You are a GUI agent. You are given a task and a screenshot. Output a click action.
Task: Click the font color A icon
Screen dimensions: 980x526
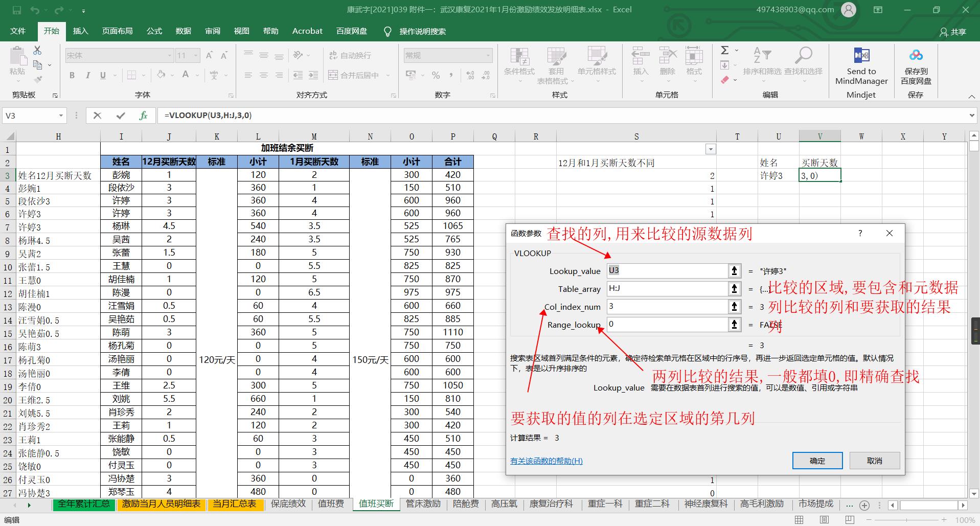click(186, 75)
